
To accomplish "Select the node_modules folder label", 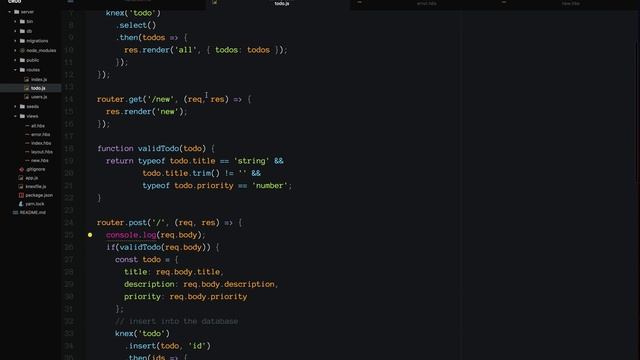I will tap(41, 51).
